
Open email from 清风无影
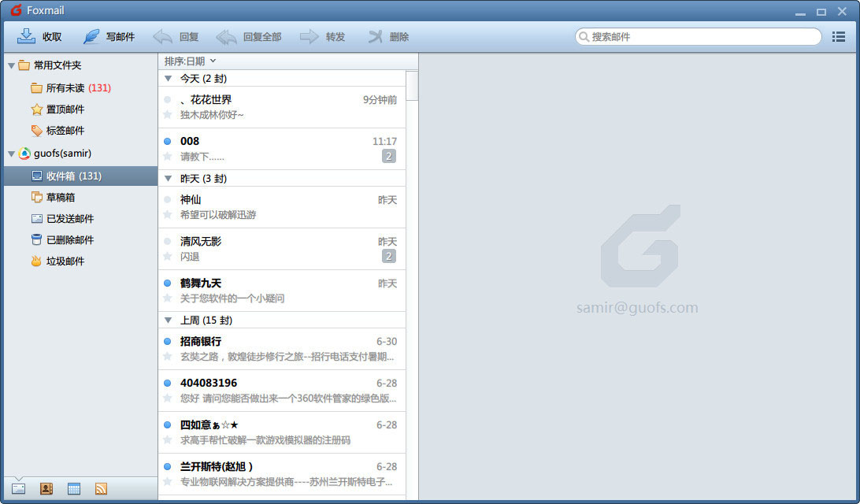pyautogui.click(x=282, y=249)
